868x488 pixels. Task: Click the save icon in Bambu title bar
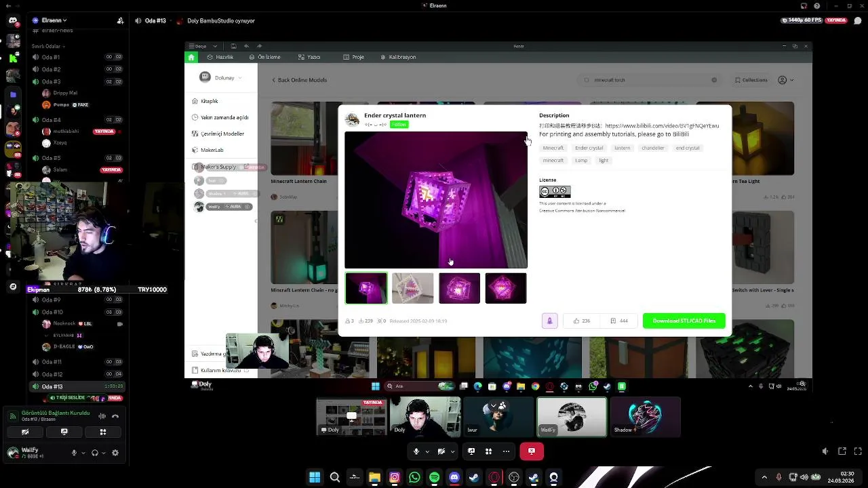pos(233,46)
